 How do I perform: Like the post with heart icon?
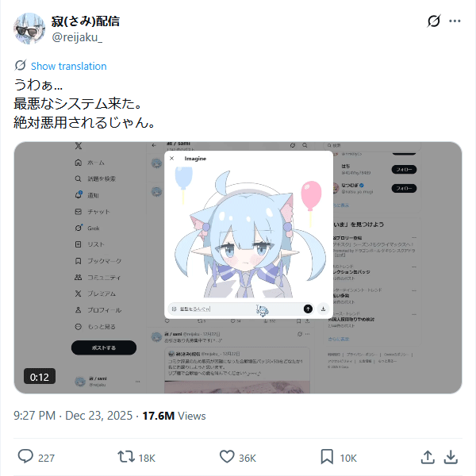(x=227, y=457)
